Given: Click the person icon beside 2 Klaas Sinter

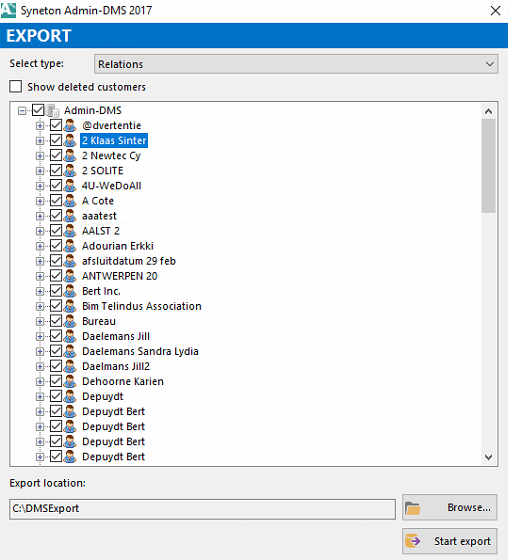Looking at the screenshot, I should (x=70, y=140).
